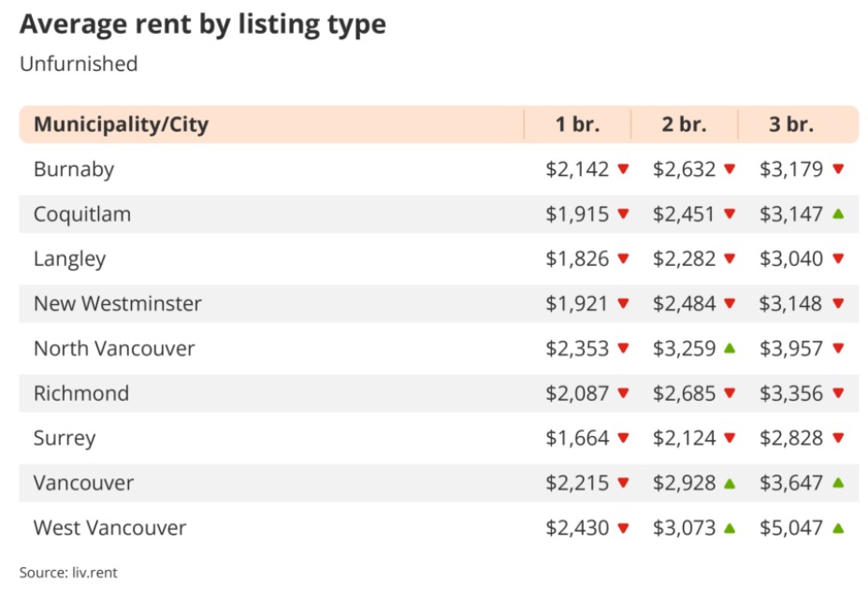Click the green arrow beside West Vancouver $5,047

[x=838, y=528]
